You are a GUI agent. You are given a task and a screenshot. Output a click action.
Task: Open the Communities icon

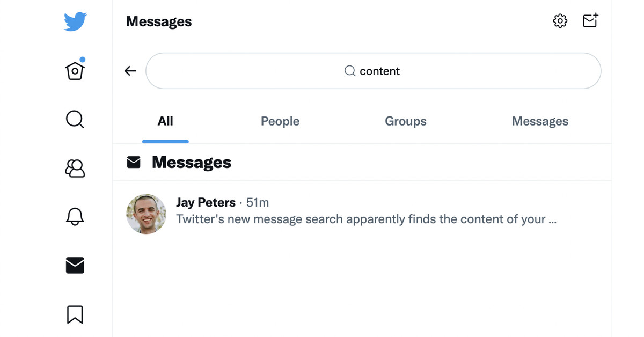[x=75, y=168]
